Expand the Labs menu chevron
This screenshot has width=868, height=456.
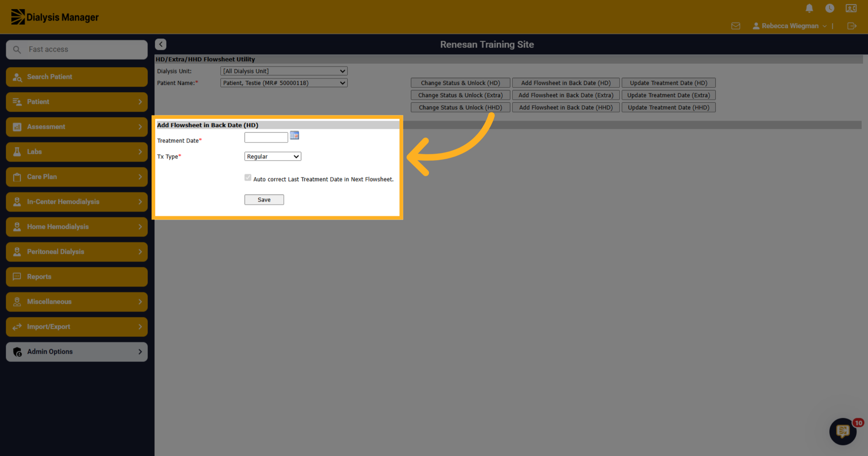point(140,152)
